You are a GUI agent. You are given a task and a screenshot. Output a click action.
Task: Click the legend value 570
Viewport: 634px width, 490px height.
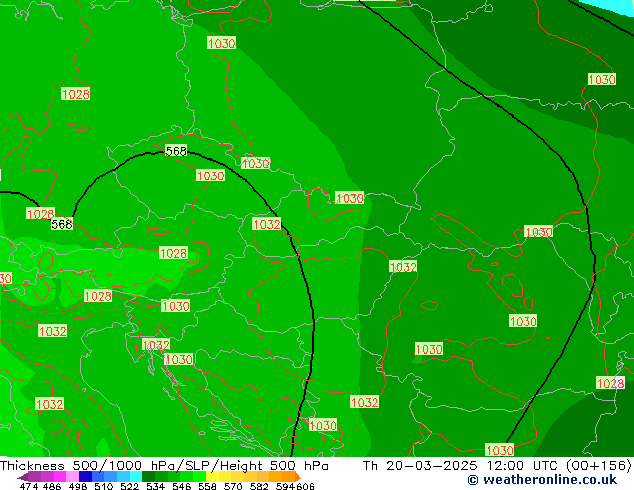click(x=233, y=486)
